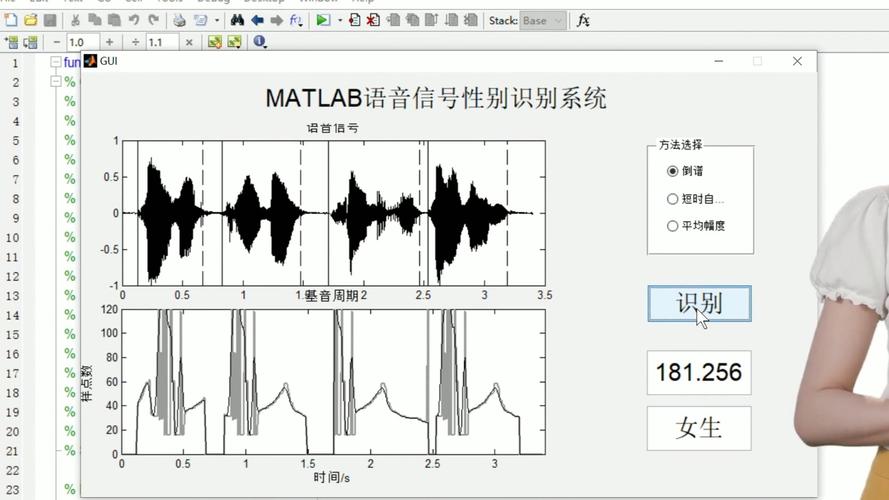The width and height of the screenshot is (889, 500).
Task: Click the 1.1 multiplier value field
Action: tap(162, 42)
